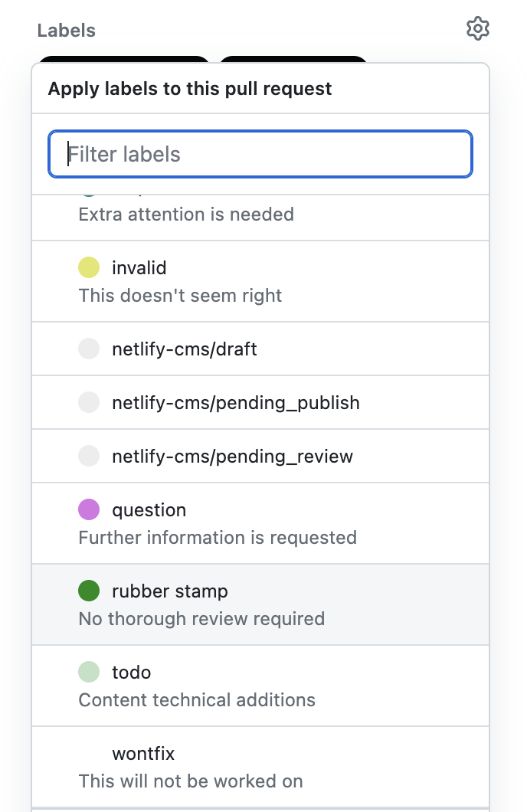Click the pending_publish gray color circle
The image size is (527, 812).
[x=89, y=403]
